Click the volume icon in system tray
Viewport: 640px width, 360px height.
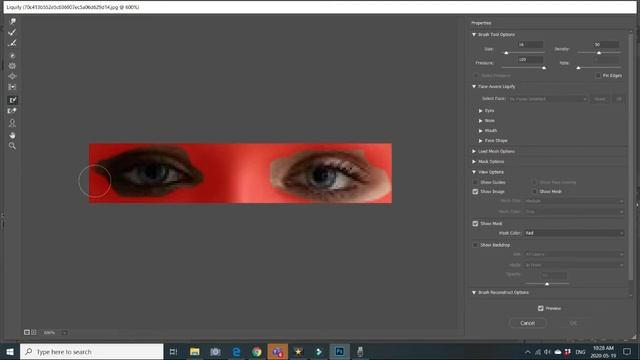tap(547, 352)
